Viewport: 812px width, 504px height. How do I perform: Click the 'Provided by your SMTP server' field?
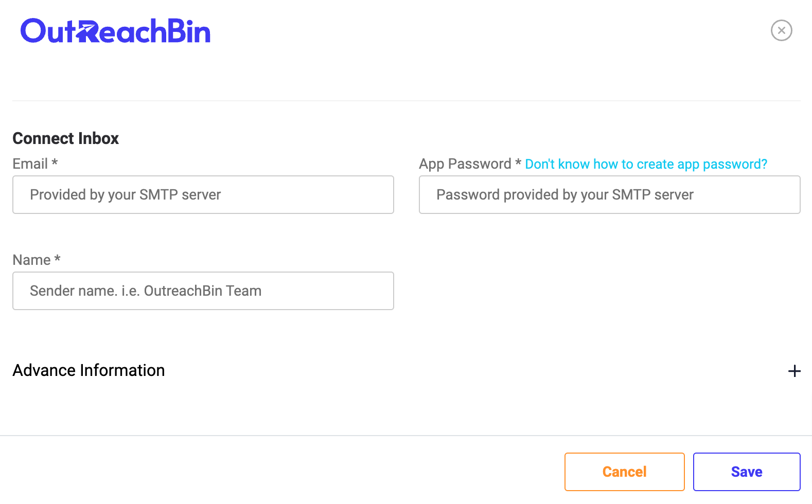click(x=203, y=194)
